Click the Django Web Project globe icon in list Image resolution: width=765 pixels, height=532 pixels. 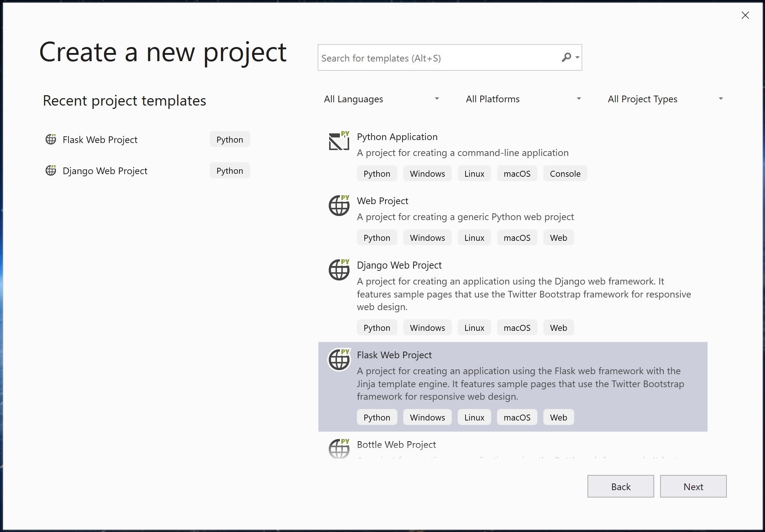339,270
